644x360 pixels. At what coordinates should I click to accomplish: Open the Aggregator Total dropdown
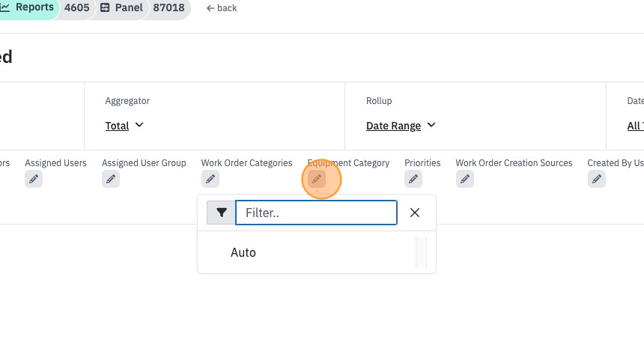(124, 126)
